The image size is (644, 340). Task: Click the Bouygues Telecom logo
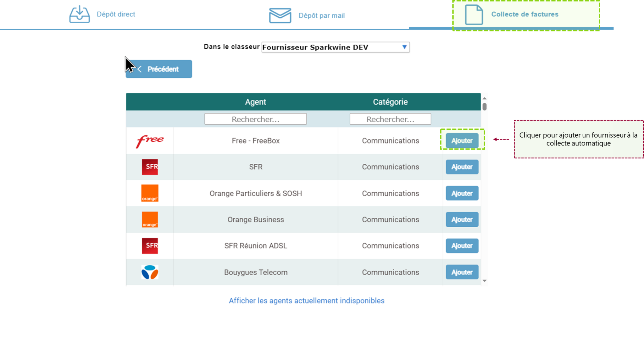pyautogui.click(x=150, y=272)
